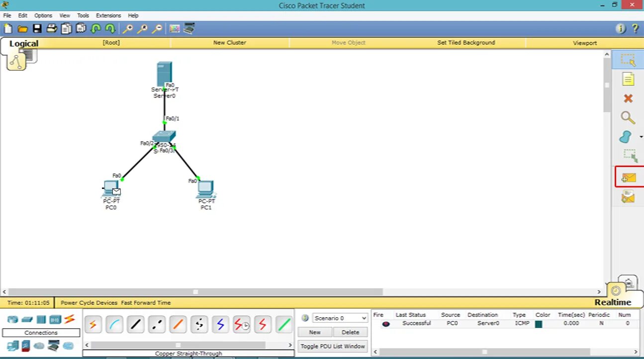Click the Paste icon in the toolbar

pos(81,29)
